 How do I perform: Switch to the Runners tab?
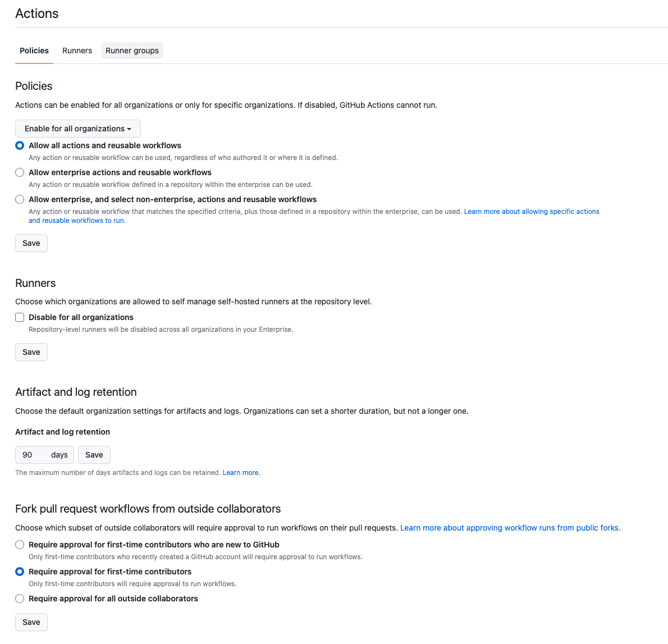[x=77, y=51]
